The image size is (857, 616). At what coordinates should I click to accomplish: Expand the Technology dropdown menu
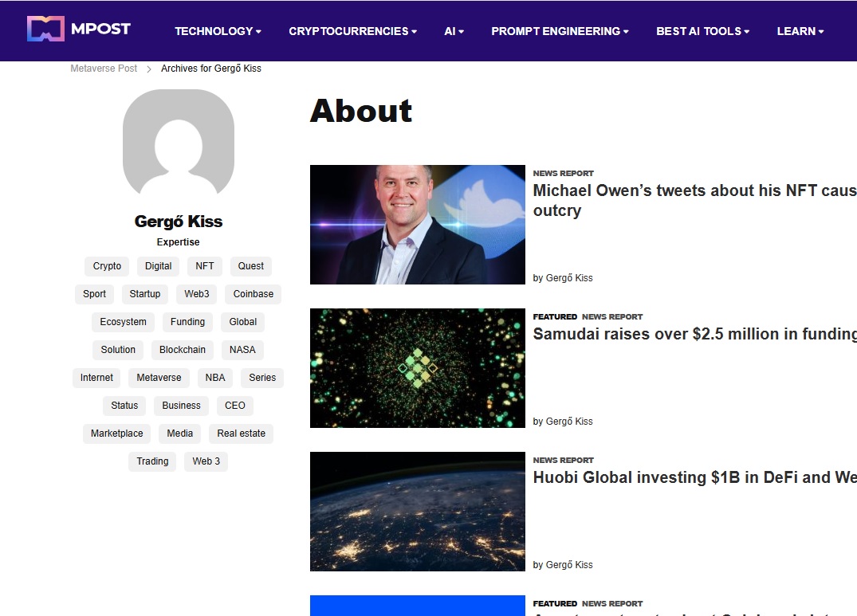click(x=218, y=31)
